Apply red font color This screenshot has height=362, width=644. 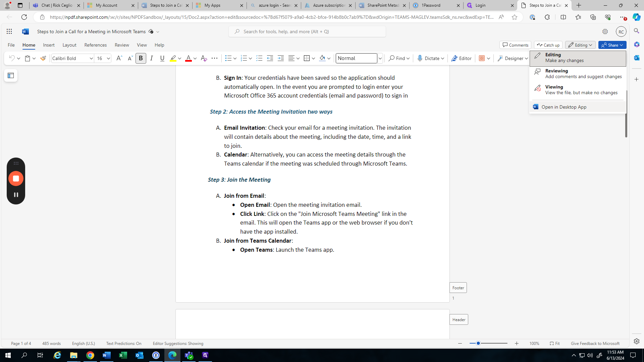pos(189,58)
